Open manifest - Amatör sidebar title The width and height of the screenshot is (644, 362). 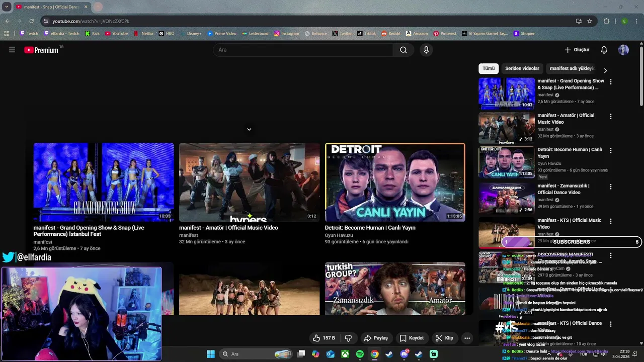566,119
